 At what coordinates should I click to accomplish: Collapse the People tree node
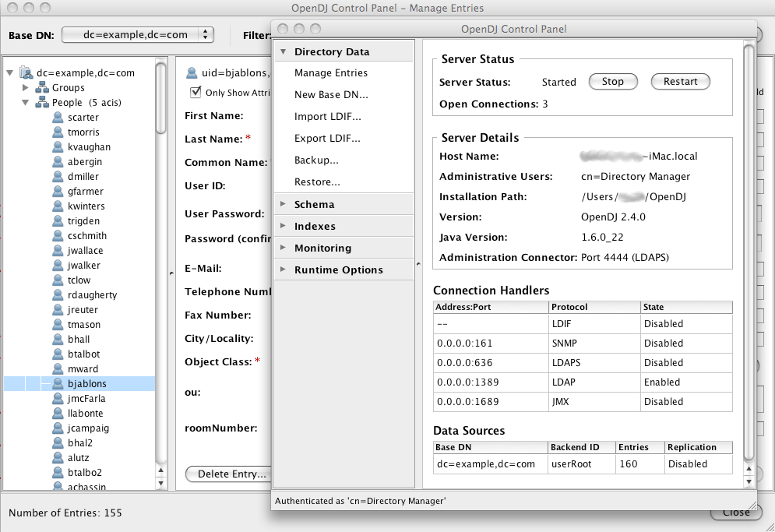(26, 102)
